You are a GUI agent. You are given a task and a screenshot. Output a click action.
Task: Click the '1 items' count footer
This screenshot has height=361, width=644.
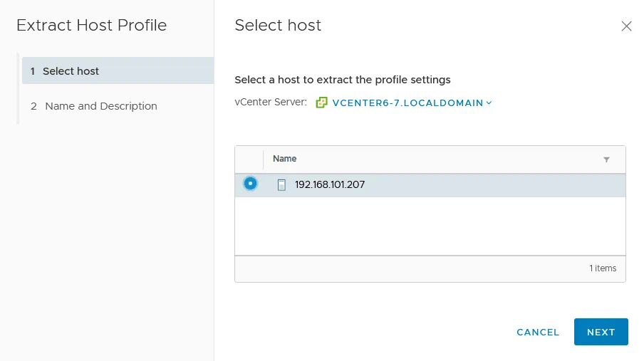click(x=603, y=268)
